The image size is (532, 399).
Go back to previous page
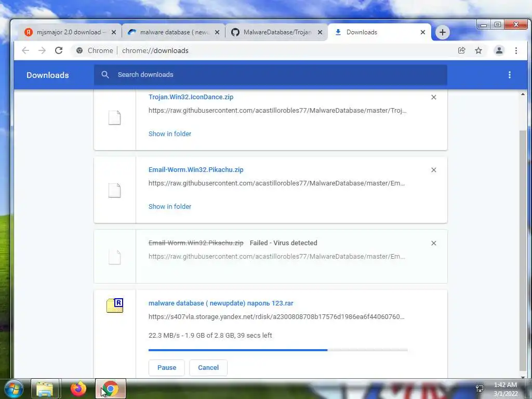[25, 50]
